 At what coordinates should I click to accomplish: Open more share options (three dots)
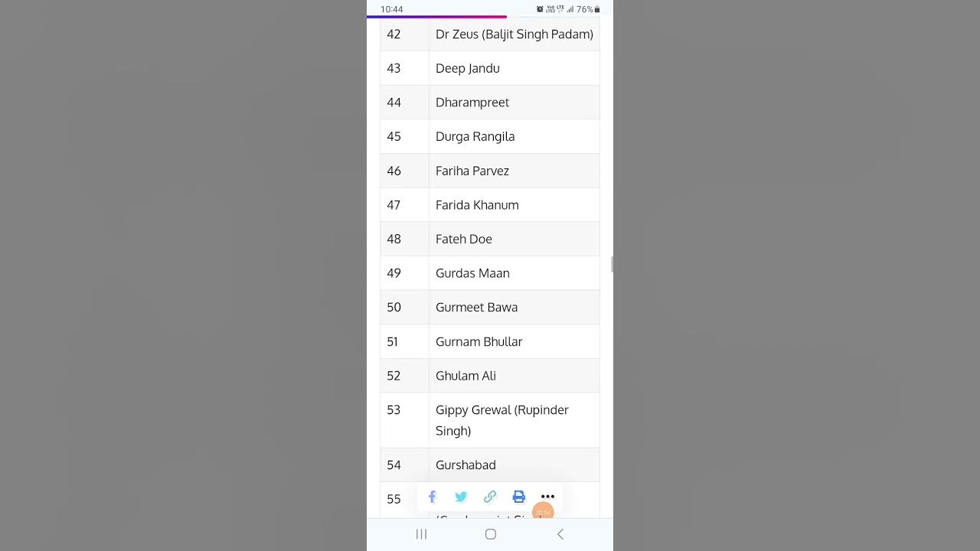pyautogui.click(x=547, y=497)
